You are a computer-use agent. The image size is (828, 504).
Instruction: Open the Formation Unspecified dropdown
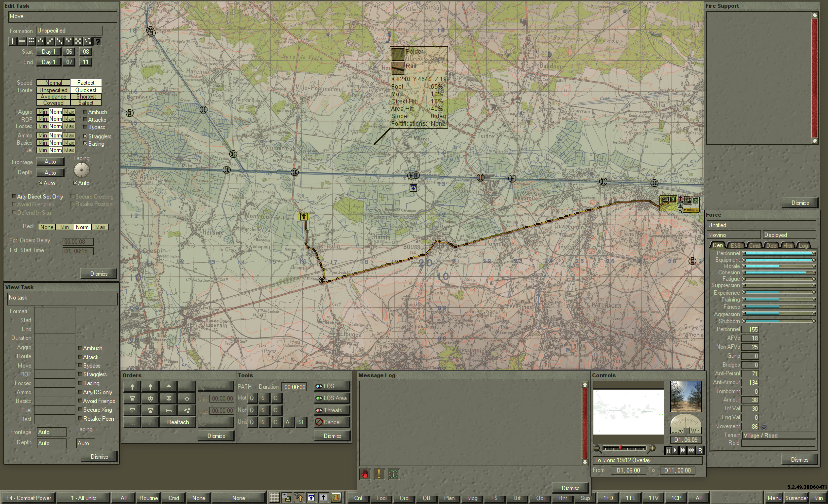[x=69, y=31]
